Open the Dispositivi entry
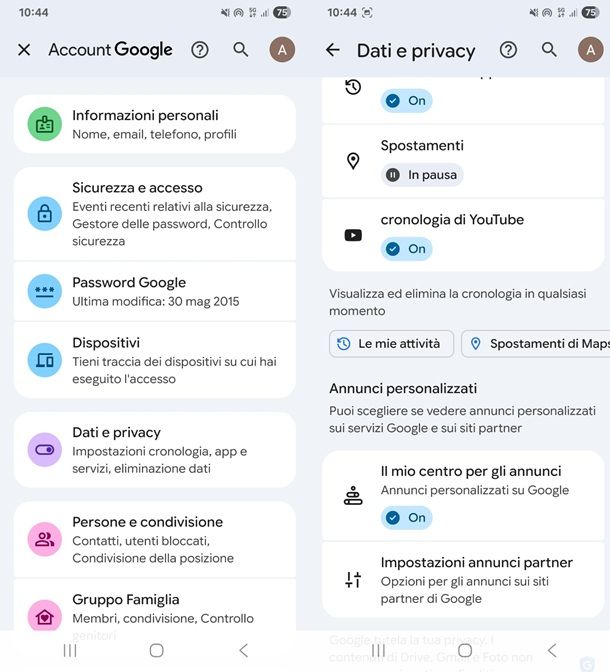610x672 pixels. [155, 360]
